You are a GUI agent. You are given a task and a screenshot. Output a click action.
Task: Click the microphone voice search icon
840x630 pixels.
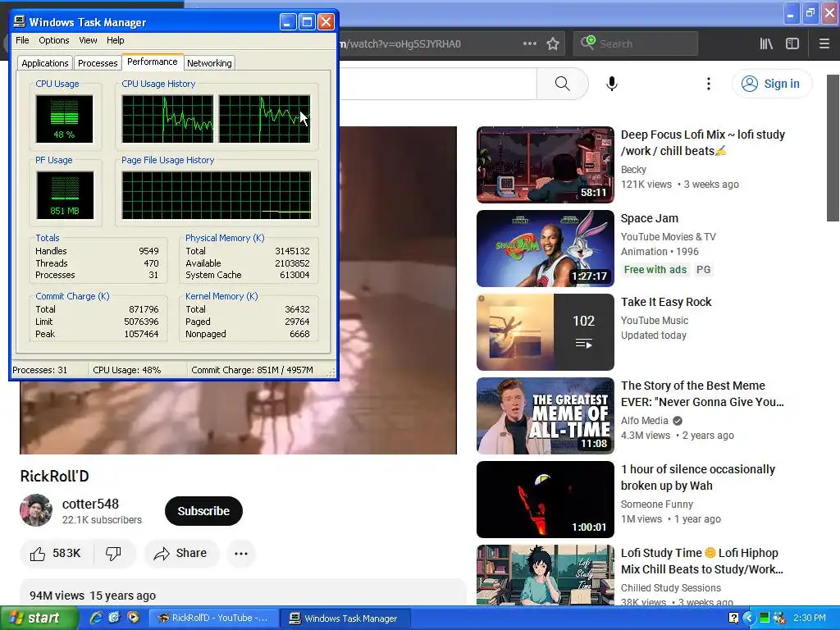(x=612, y=84)
